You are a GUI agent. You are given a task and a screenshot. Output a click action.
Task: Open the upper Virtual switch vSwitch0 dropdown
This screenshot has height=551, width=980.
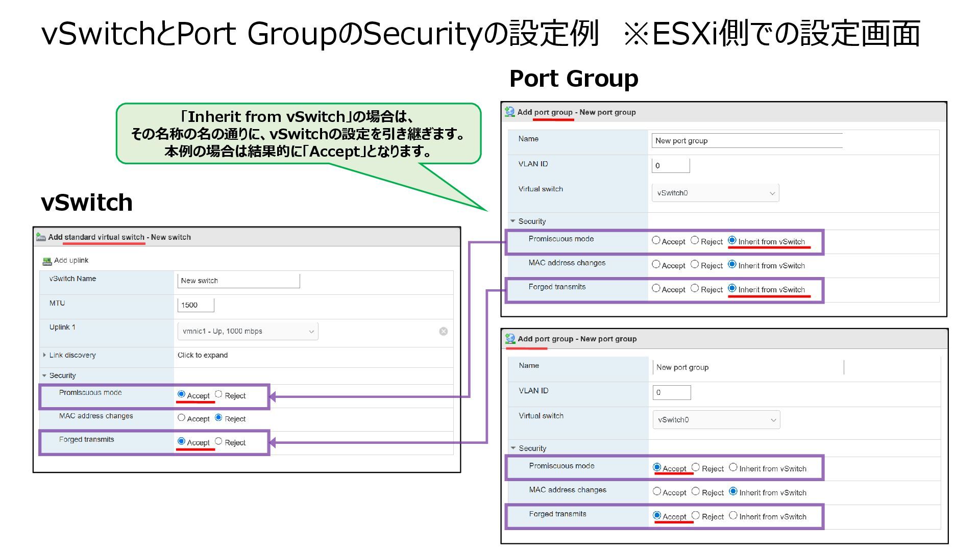click(715, 193)
